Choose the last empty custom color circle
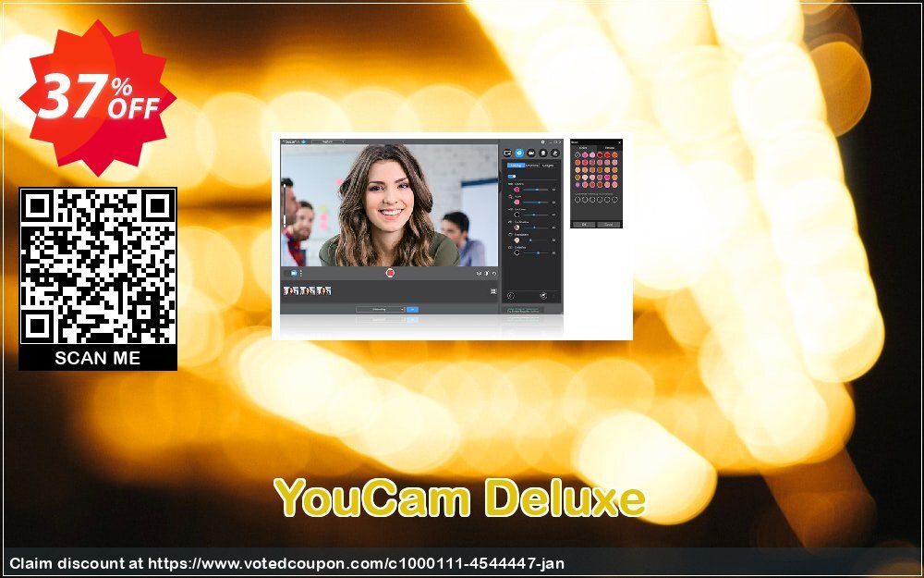This screenshot has width=924, height=578. click(614, 200)
